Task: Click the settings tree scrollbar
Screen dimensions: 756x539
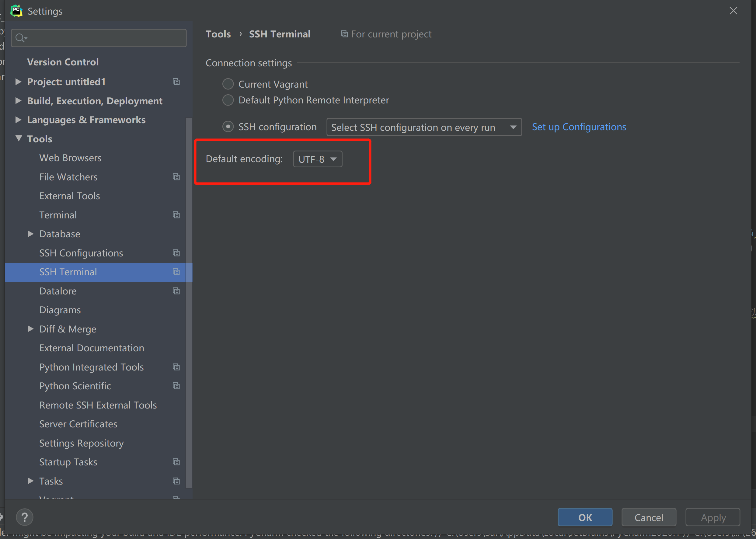Action: point(189,303)
